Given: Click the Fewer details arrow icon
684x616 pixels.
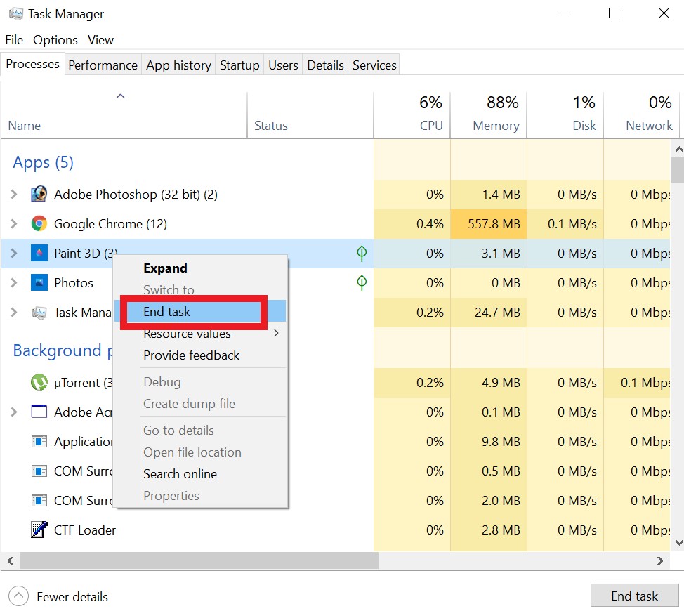Looking at the screenshot, I should point(18,596).
